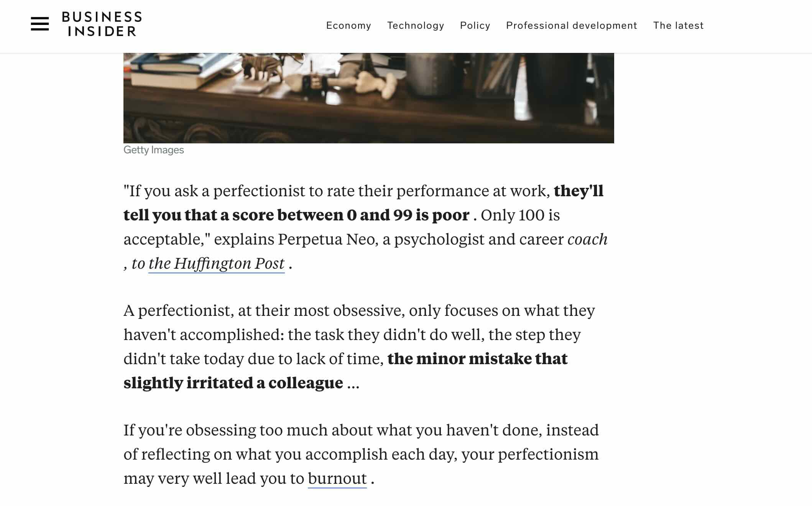Click the italic word 'coach'
The height and width of the screenshot is (506, 812).
tap(587, 240)
